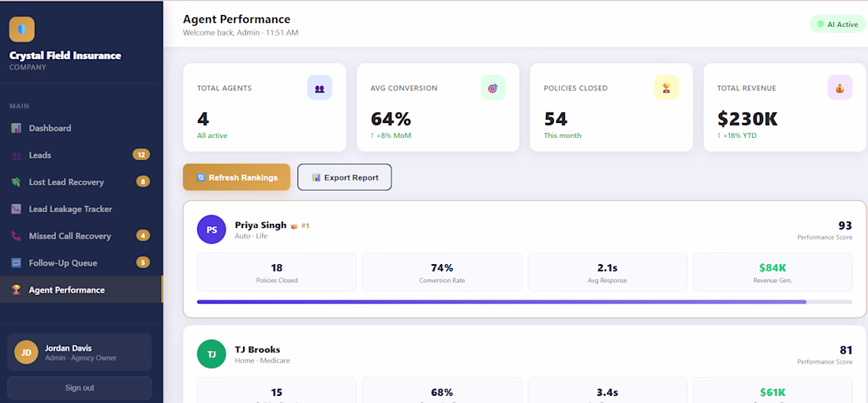868x403 pixels.
Task: Click the #1 rank label
Action: tap(305, 226)
